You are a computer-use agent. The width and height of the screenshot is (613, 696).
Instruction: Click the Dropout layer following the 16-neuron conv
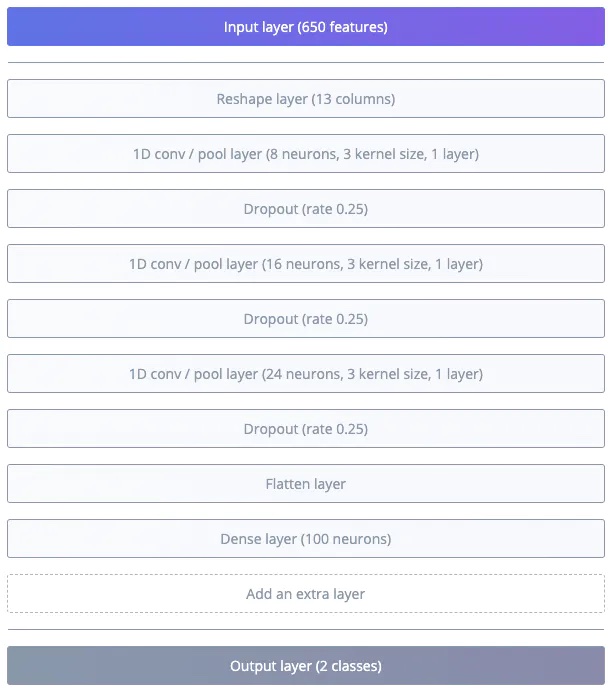(306, 319)
